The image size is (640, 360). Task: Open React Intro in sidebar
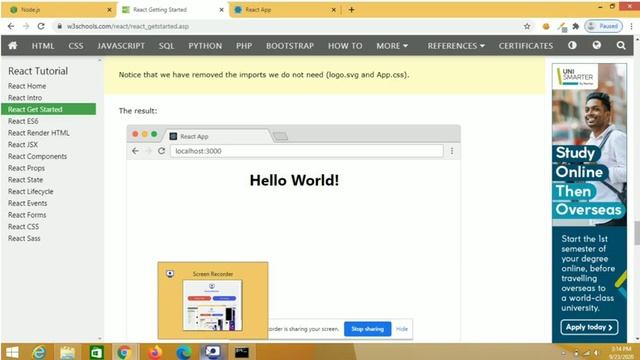[x=25, y=98]
